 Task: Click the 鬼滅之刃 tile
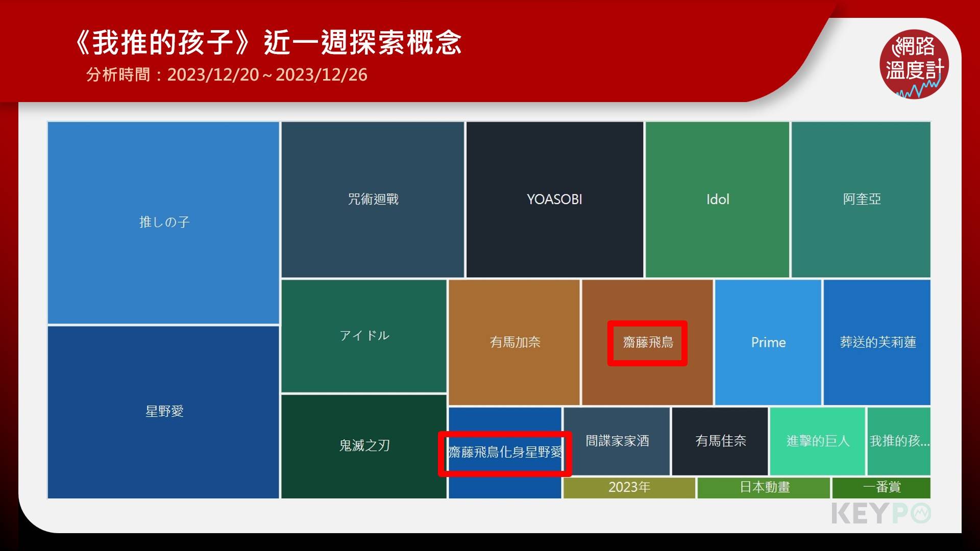364,446
